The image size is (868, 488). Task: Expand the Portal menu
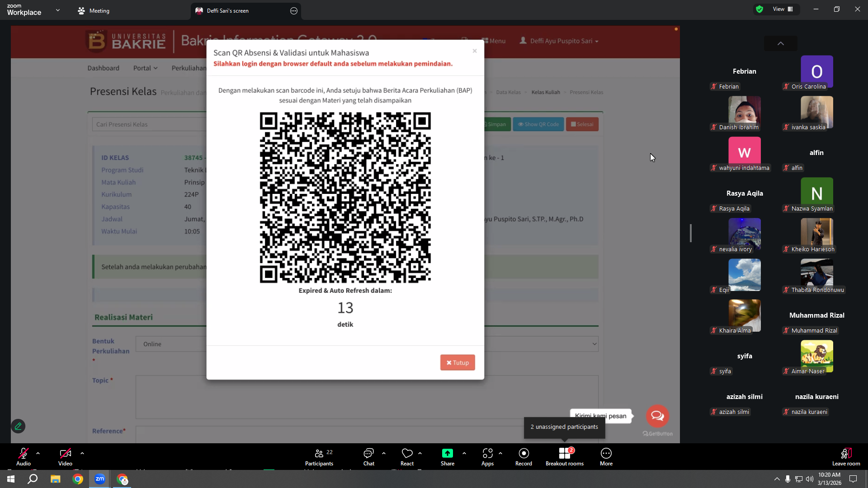pos(146,68)
